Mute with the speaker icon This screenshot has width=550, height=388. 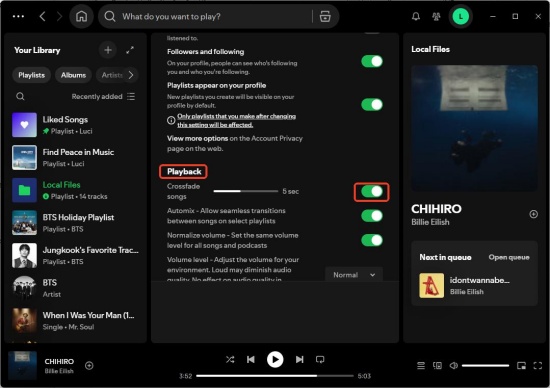pyautogui.click(x=454, y=366)
